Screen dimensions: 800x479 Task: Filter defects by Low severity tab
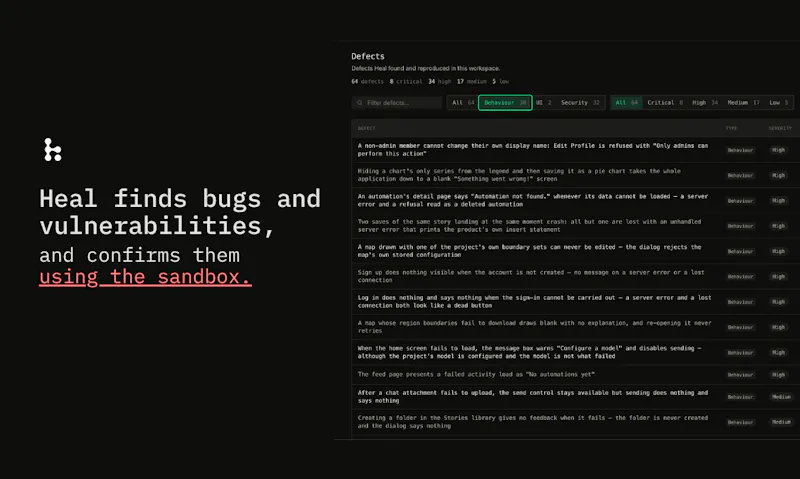point(779,103)
